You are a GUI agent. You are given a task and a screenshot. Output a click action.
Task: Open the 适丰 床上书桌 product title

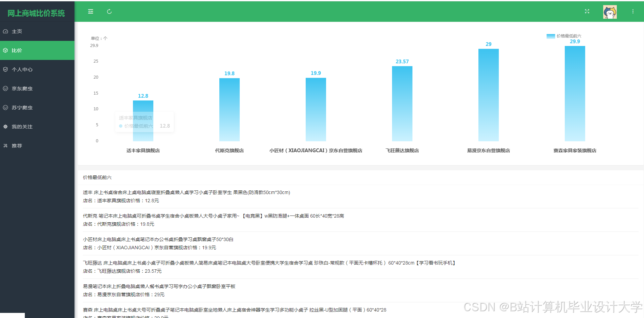tap(186, 192)
